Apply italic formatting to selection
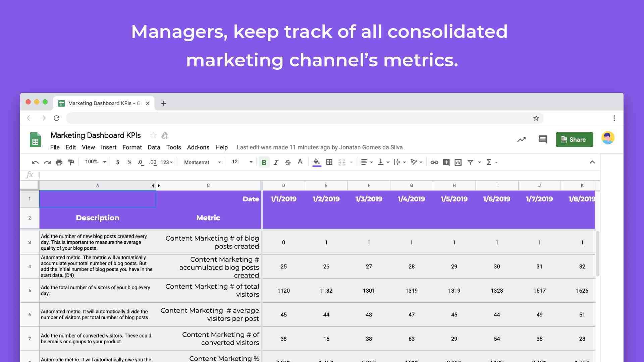The width and height of the screenshot is (644, 362). coord(276,162)
